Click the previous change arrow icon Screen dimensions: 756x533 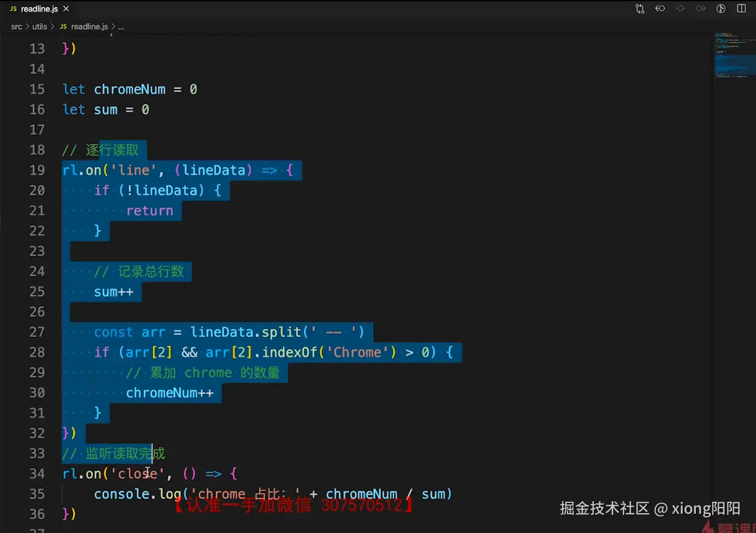point(660,8)
